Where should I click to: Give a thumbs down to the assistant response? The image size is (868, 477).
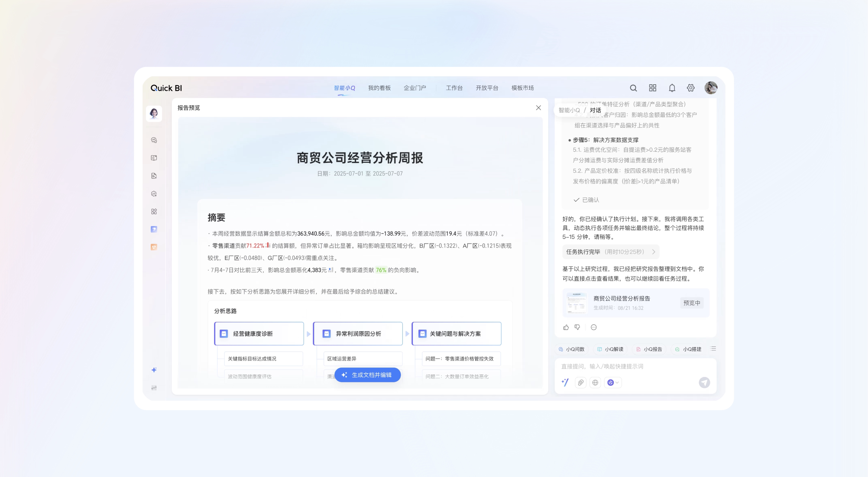pos(577,327)
